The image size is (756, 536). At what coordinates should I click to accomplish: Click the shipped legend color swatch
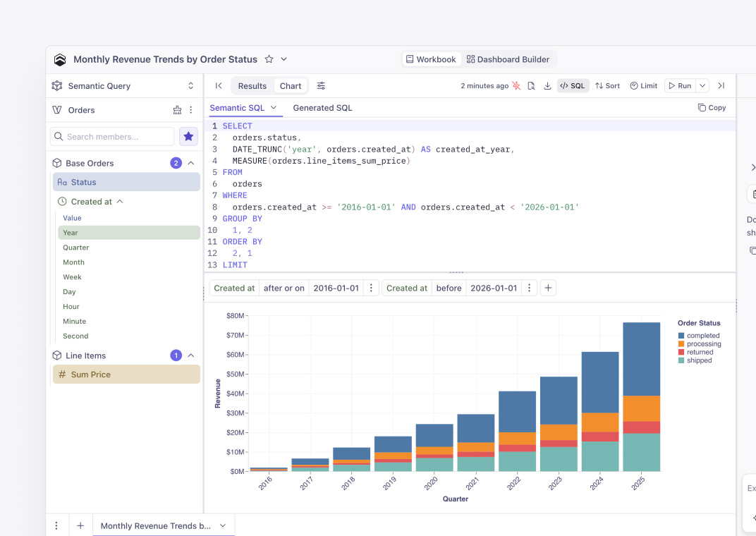[681, 360]
